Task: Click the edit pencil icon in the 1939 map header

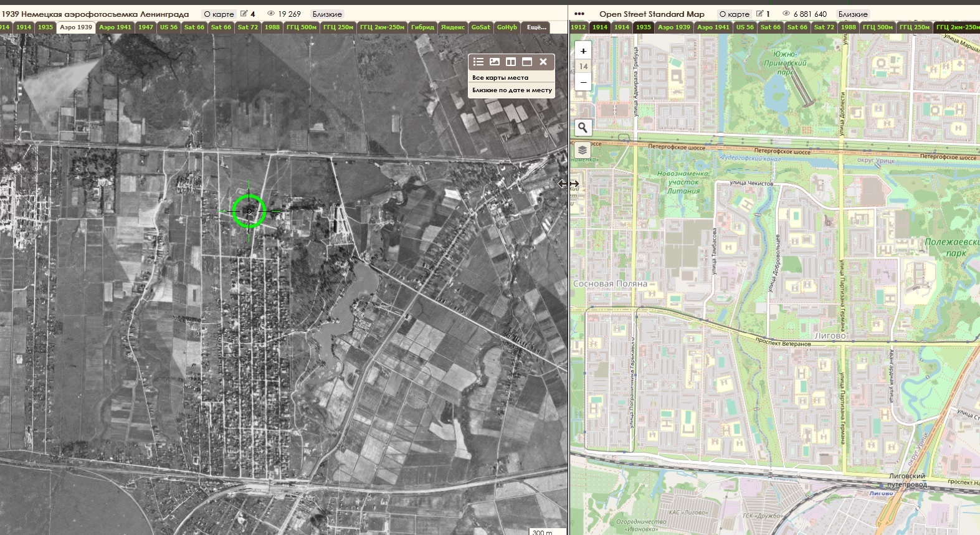Action: tap(244, 14)
